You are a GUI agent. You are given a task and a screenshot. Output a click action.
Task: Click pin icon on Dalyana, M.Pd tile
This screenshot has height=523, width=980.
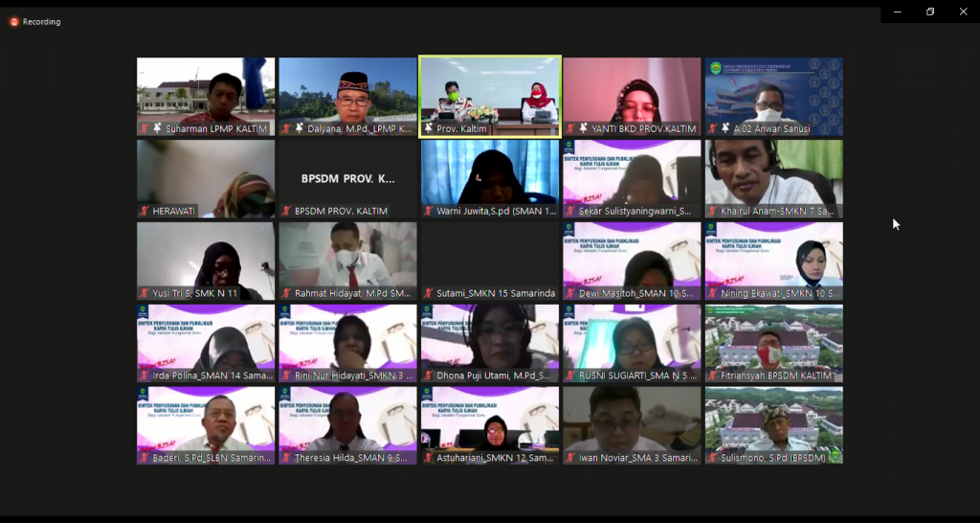[299, 129]
